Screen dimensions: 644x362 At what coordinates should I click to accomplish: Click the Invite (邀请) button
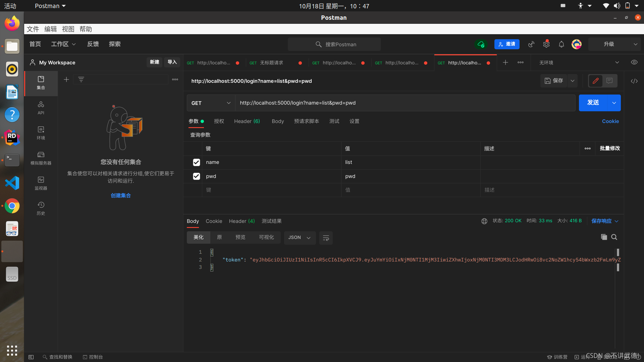pos(507,44)
